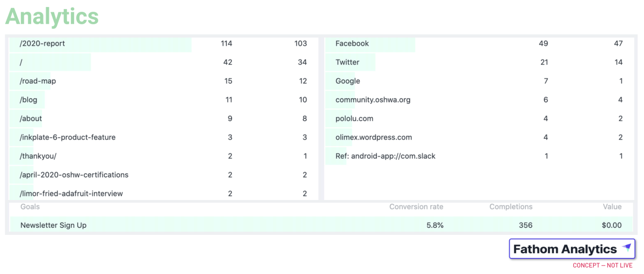The image size is (644, 274).
Task: Click the CONCEPT – NOT LIVE label
Action: tap(603, 265)
